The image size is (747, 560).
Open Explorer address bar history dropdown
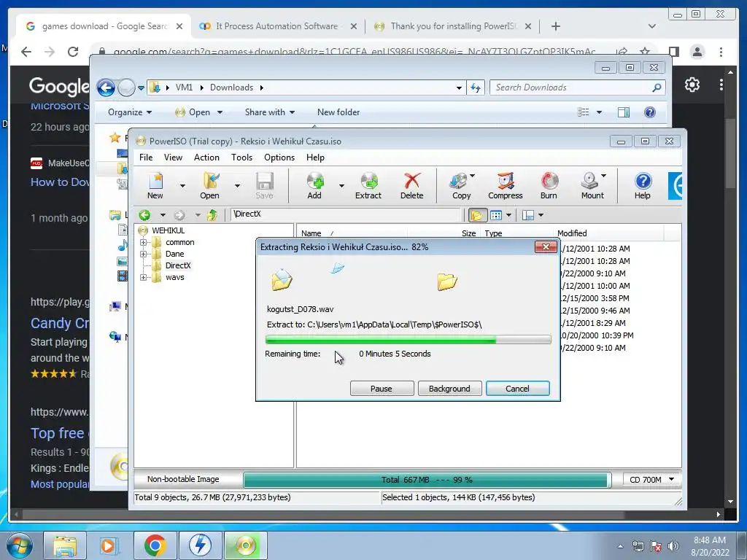click(x=459, y=87)
